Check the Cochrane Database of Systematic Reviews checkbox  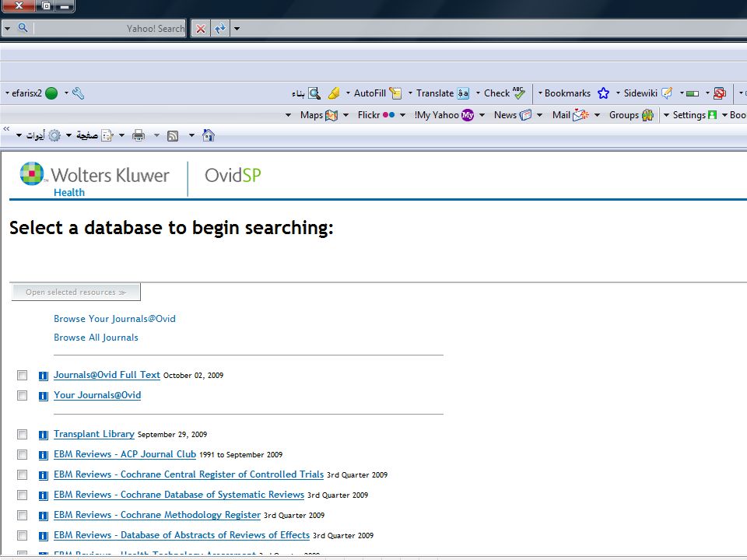click(22, 495)
